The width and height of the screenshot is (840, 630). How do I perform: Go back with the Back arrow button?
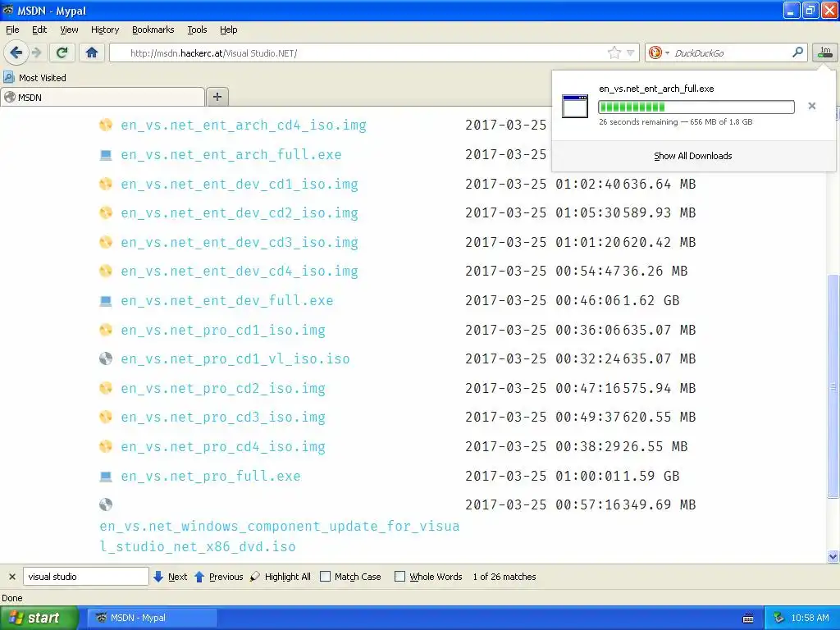tap(16, 52)
